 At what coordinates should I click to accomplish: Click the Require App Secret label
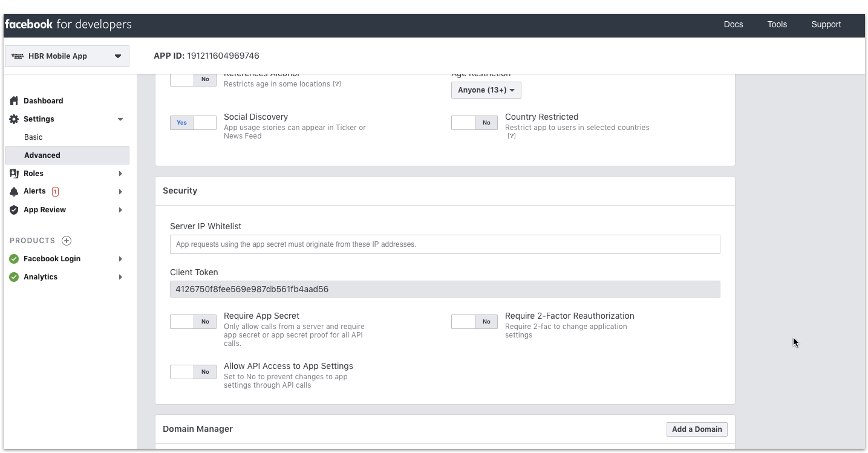coord(261,316)
